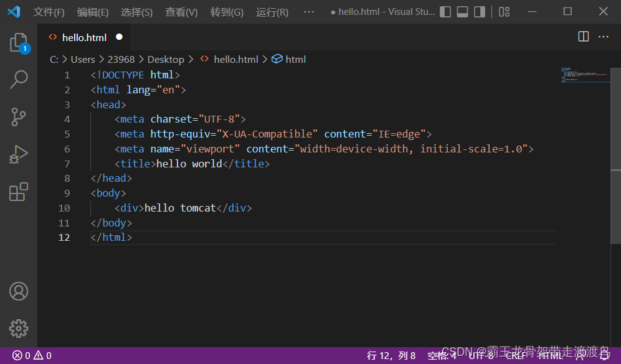Open the Explorer view in activity bar

tap(19, 43)
